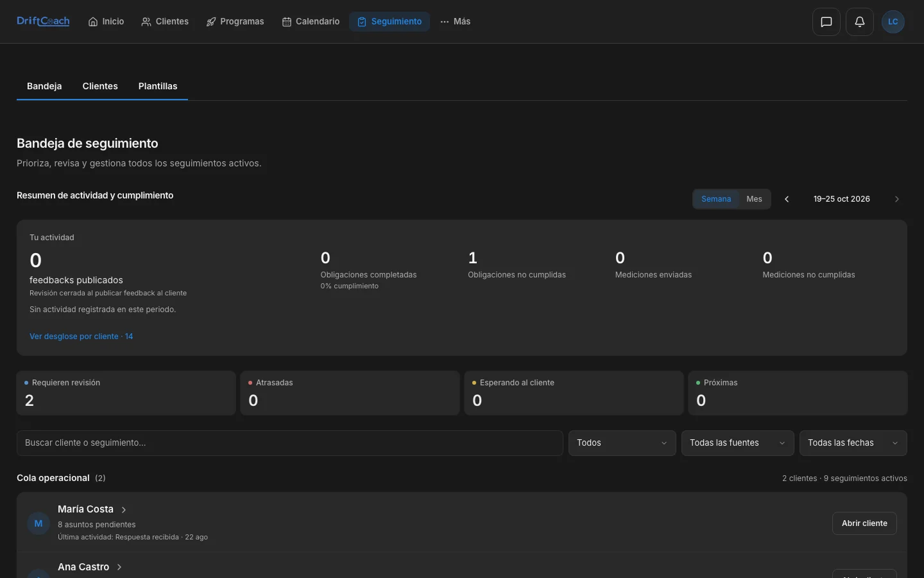This screenshot has width=924, height=578.
Task: Go to previous week with left chevron
Action: click(x=787, y=199)
